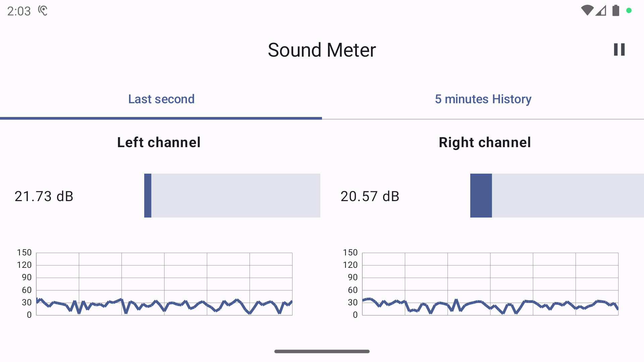Click the right channel level bar
Viewport: 644px width, 362px height.
(557, 195)
